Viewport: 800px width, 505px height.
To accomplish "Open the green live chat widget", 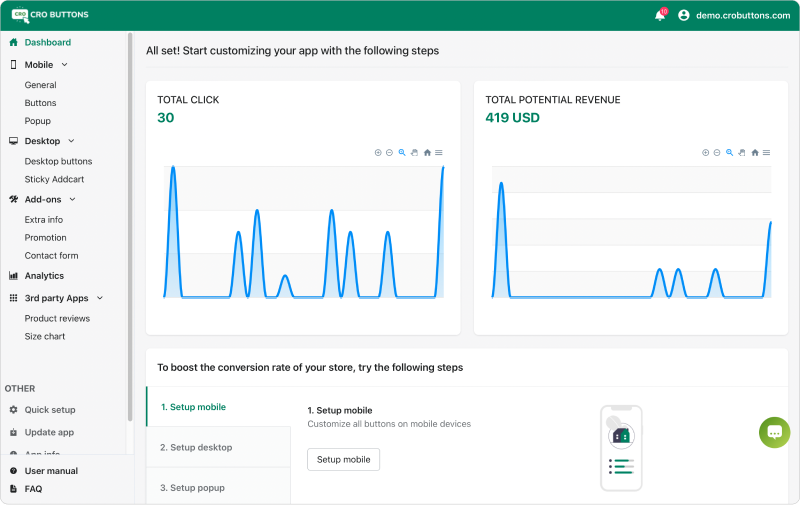I will click(x=774, y=432).
